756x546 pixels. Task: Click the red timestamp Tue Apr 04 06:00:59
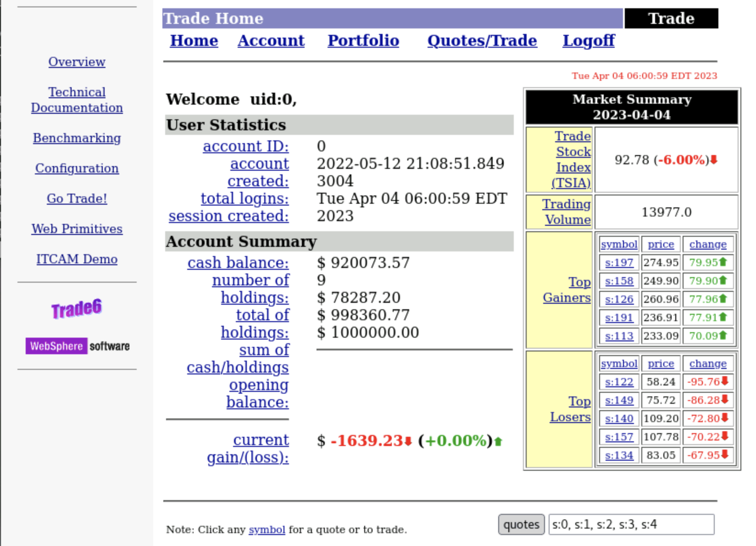pos(645,76)
